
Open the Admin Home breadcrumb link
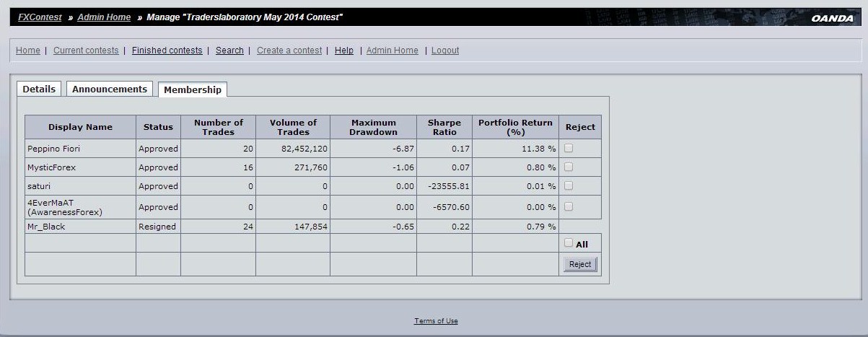104,17
